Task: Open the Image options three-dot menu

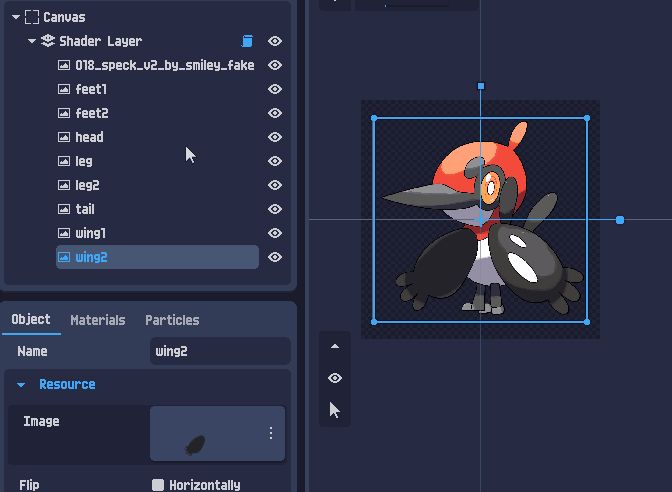Action: coord(271,433)
